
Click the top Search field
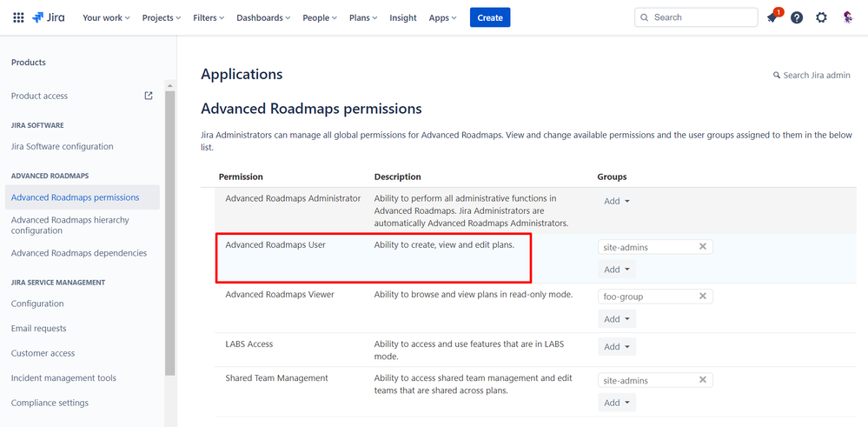[x=696, y=17]
